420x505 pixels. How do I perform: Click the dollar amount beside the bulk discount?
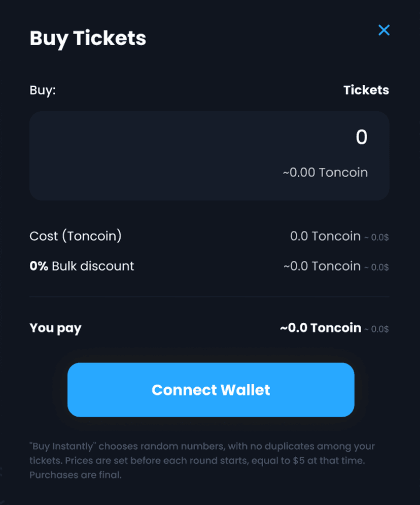[377, 267]
